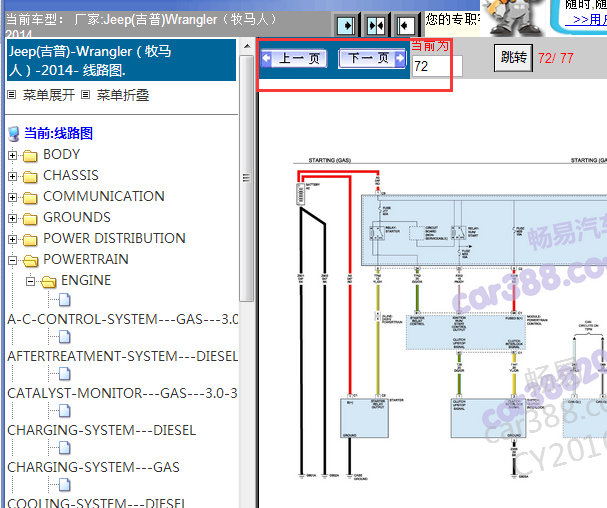This screenshot has height=508, width=607.
Task: Select the POWERTRAIN folder label
Action: tap(86, 259)
